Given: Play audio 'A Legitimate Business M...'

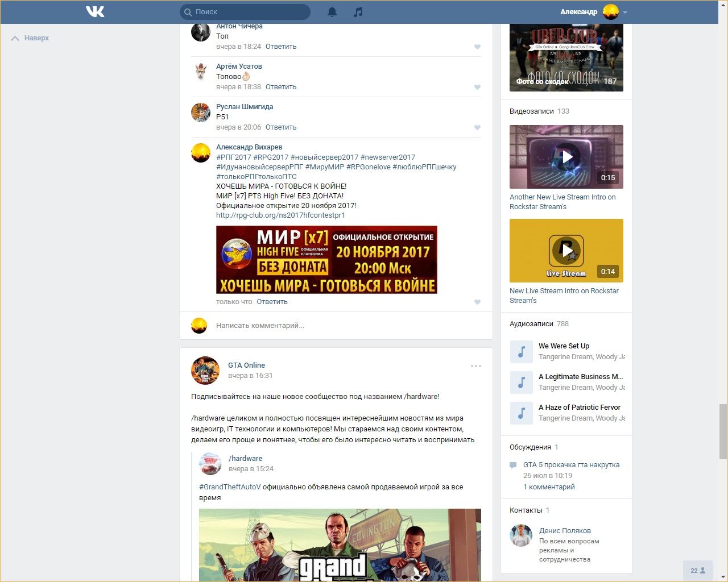Looking at the screenshot, I should (x=521, y=383).
